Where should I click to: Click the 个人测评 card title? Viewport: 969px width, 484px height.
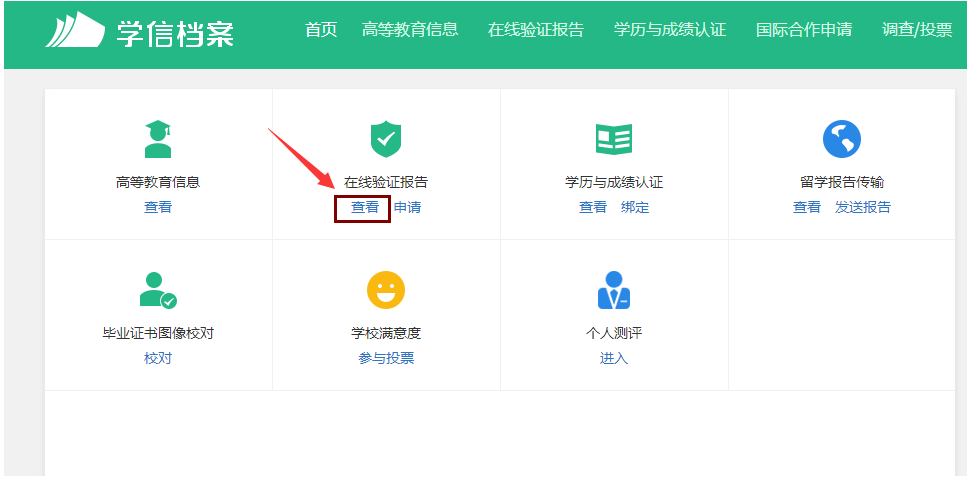[x=614, y=334]
